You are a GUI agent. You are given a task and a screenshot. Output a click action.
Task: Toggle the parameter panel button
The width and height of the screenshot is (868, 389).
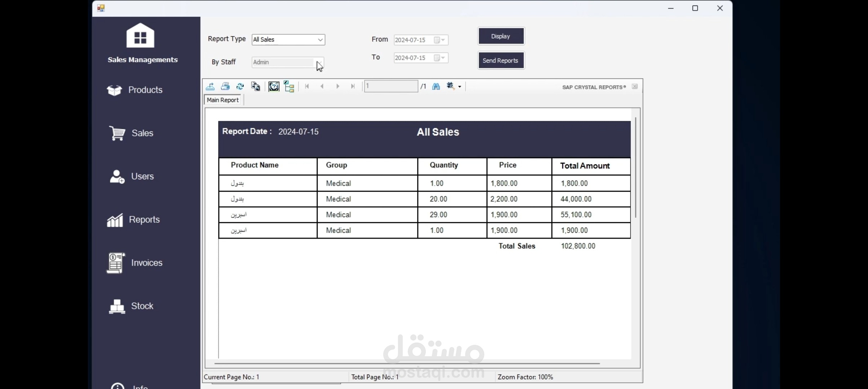274,86
